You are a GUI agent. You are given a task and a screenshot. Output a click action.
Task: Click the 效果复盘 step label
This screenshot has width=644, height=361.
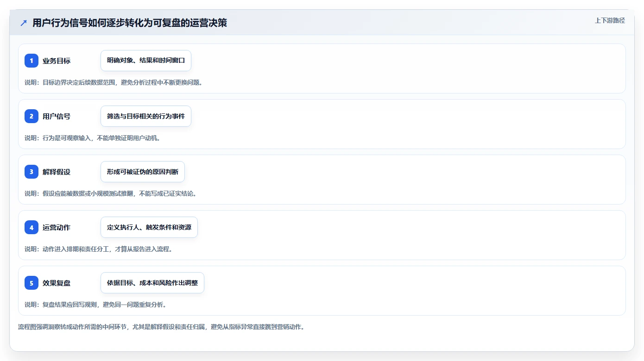pos(57,283)
